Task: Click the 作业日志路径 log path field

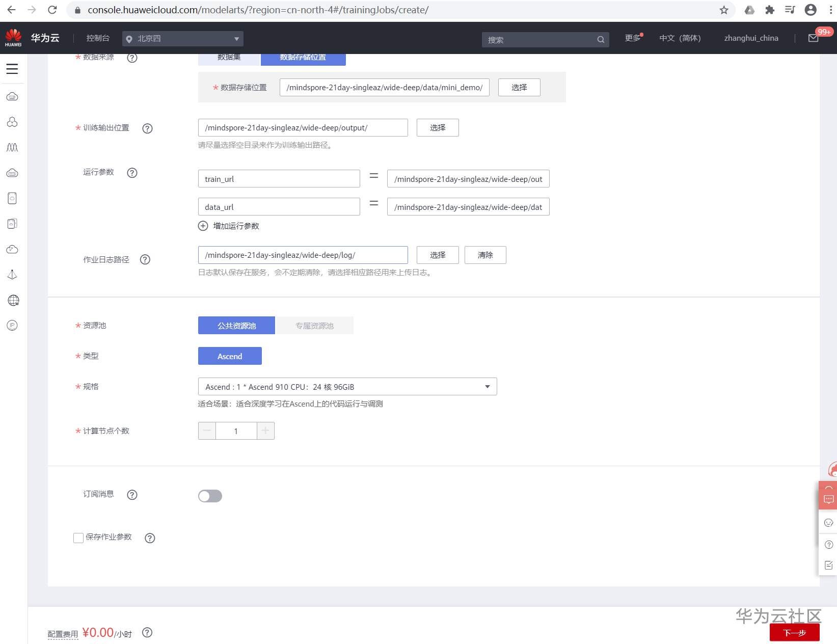Action: pos(303,255)
